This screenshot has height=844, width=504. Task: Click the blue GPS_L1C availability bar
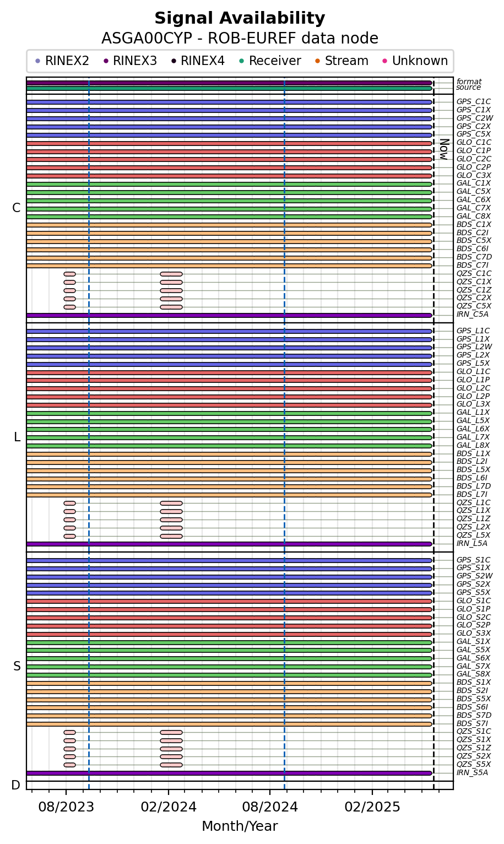pyautogui.click(x=229, y=331)
